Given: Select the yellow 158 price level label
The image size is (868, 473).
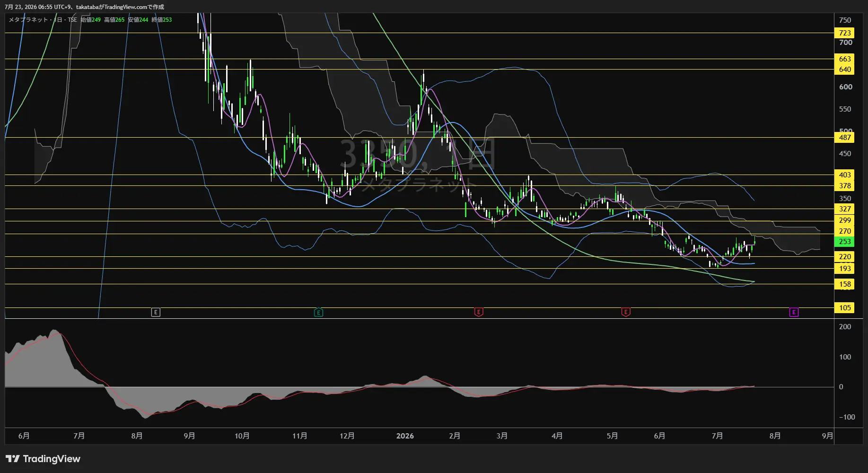Looking at the screenshot, I should [845, 284].
